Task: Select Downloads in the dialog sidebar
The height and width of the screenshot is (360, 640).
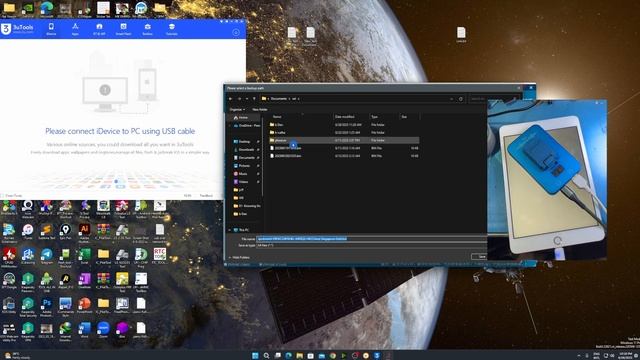Action: pos(246,150)
